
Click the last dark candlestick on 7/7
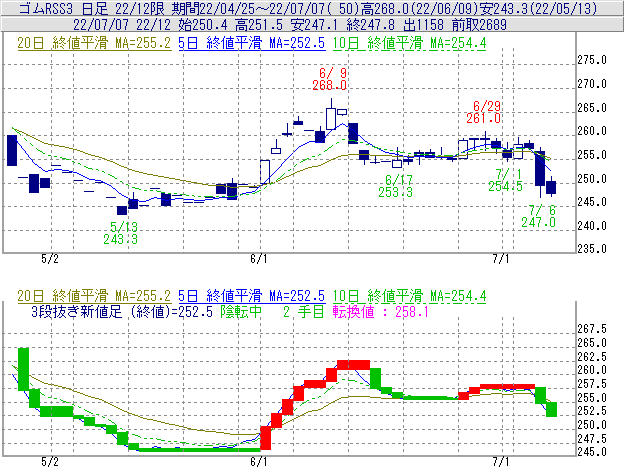tap(551, 187)
